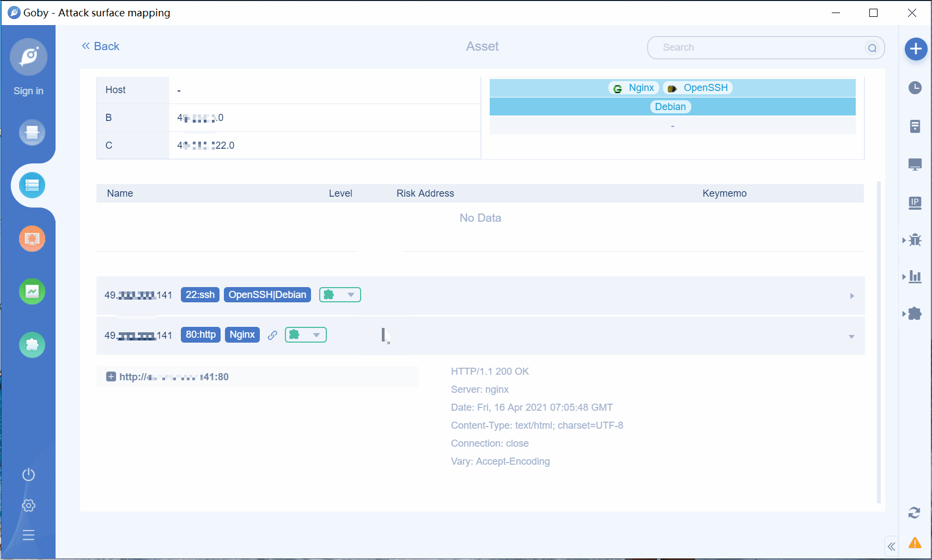Open the scan page sidebar icon

(32, 132)
